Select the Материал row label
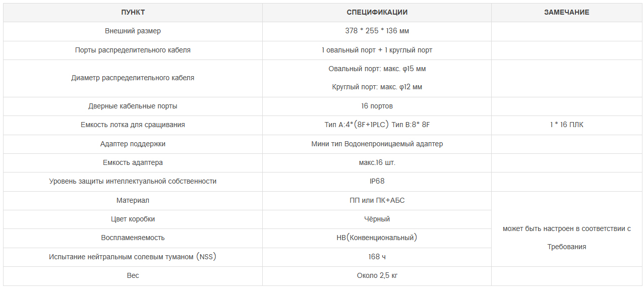The image size is (644, 289). coord(133,200)
